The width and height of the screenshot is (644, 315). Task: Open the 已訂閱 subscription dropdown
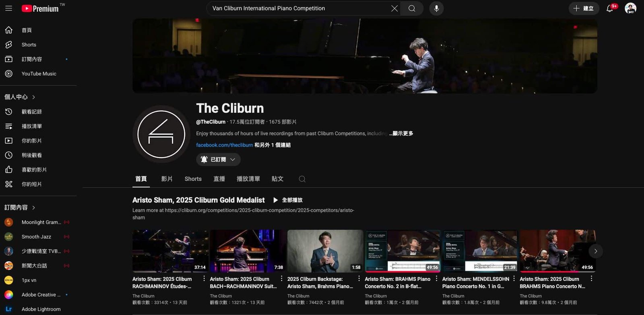219,160
